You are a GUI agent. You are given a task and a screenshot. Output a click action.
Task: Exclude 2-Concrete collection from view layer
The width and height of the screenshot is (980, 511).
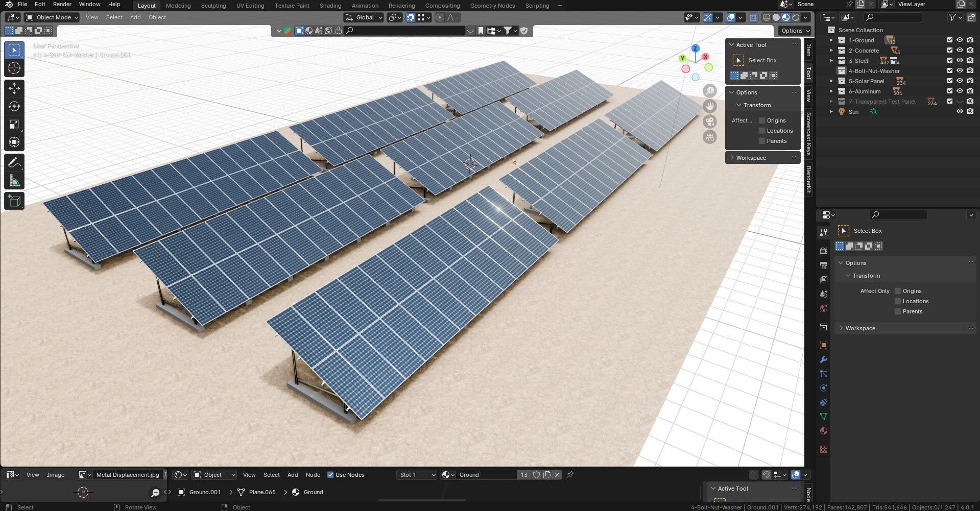pyautogui.click(x=950, y=51)
